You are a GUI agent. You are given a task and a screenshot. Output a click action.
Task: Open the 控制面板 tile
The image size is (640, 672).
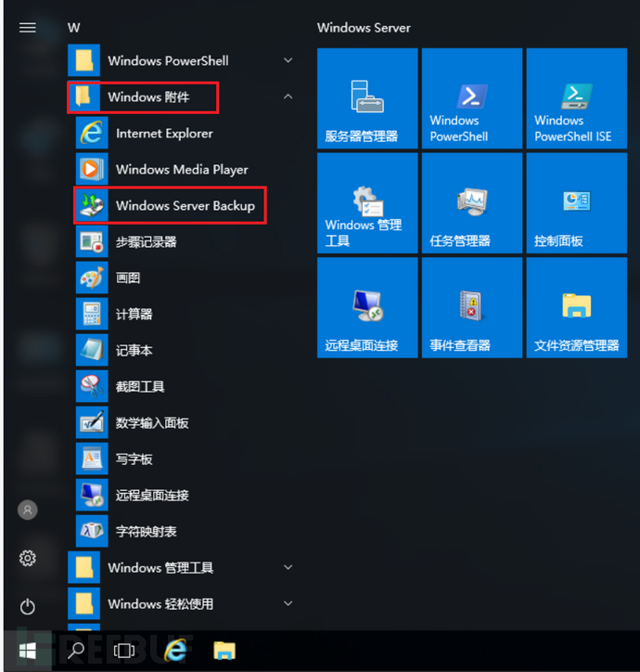point(577,202)
